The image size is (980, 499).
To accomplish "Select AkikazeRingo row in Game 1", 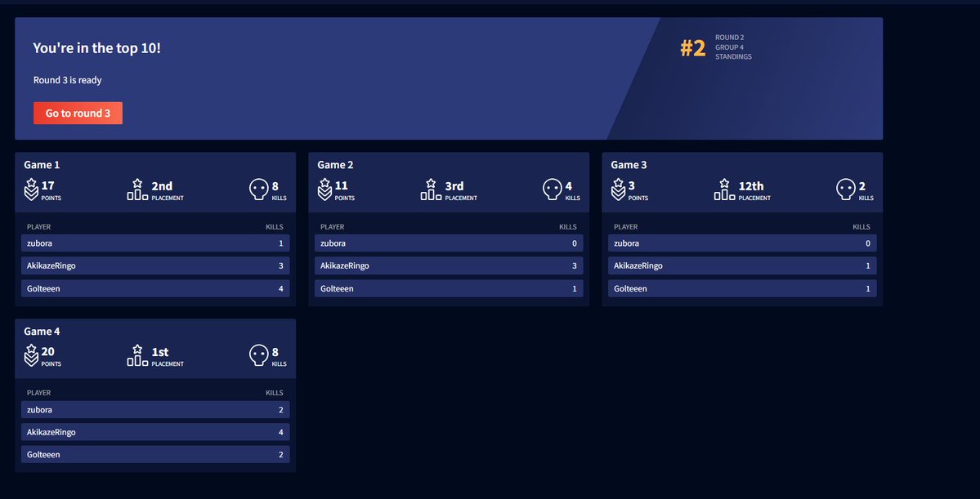I will pos(155,265).
